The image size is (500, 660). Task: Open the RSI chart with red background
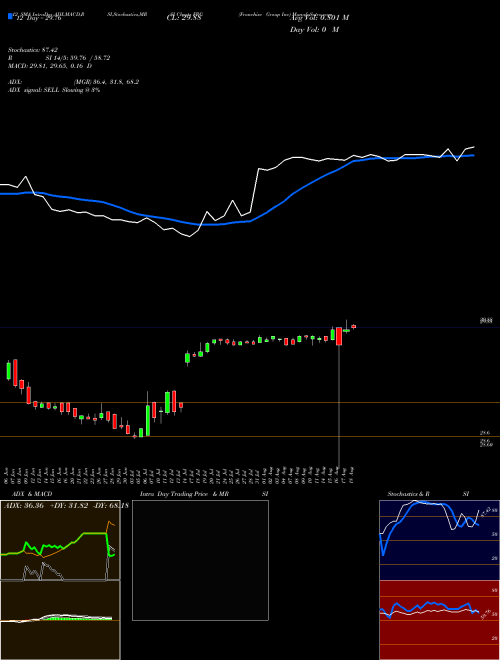pos(439,620)
